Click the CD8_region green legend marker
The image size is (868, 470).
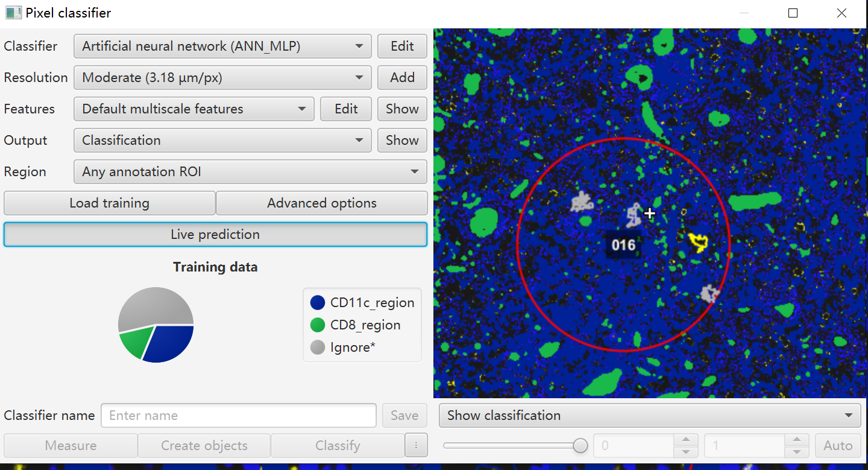[318, 325]
